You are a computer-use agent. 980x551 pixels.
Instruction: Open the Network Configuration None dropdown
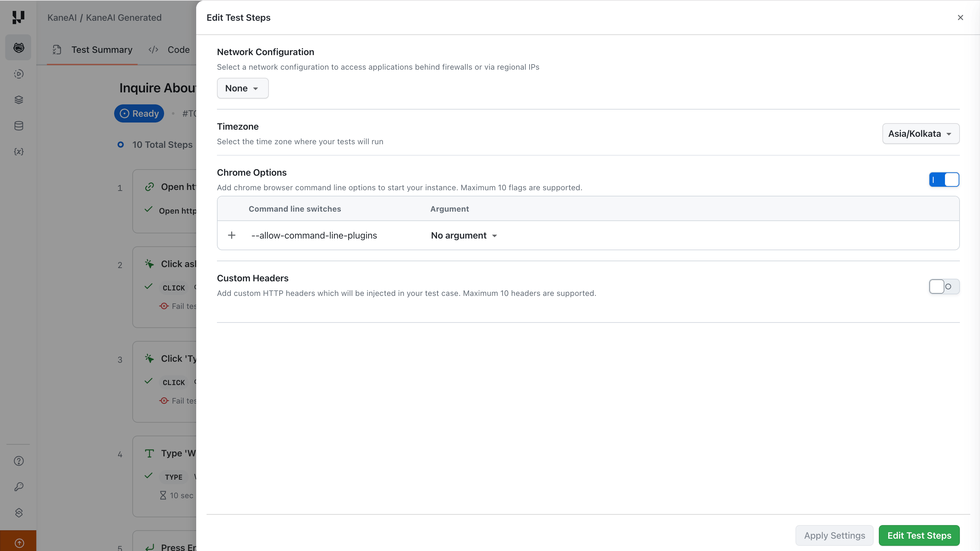click(243, 88)
